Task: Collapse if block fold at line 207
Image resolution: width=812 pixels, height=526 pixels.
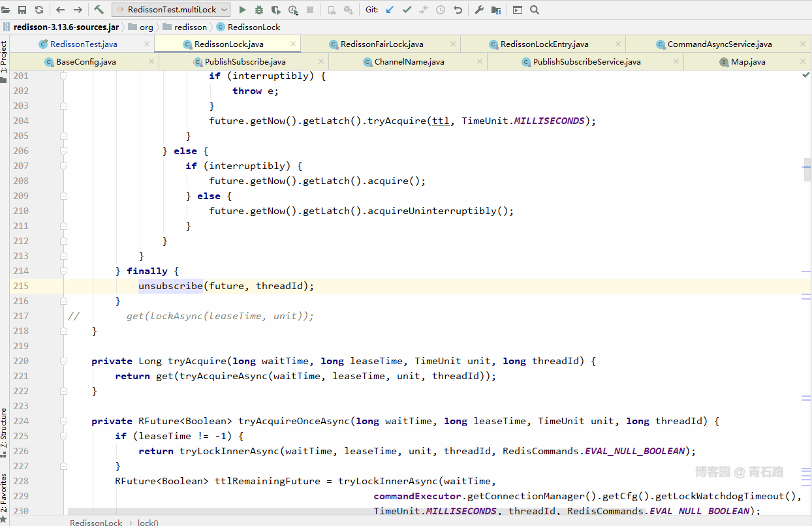Action: 64,166
